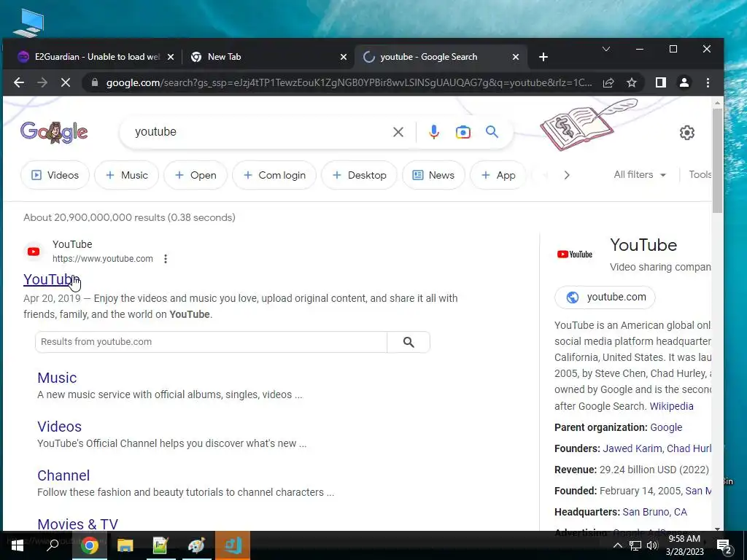Add App refinement chip
Image resolution: width=747 pixels, height=560 pixels.
[x=498, y=175]
